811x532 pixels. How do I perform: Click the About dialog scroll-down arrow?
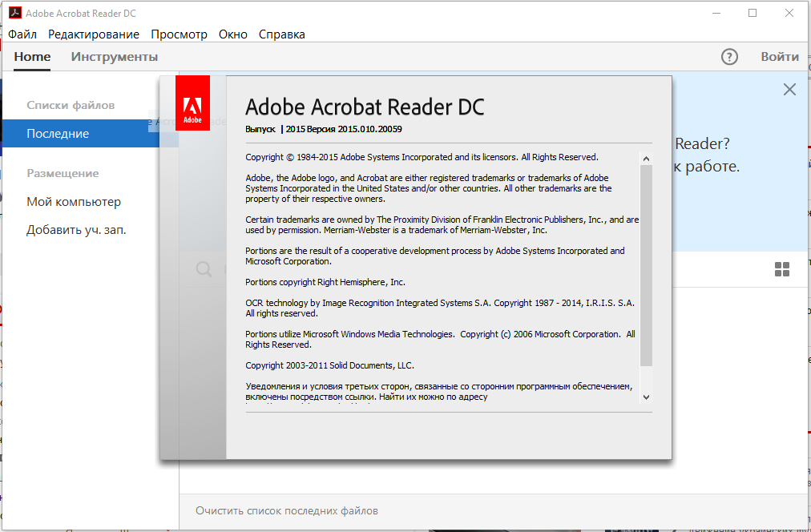(646, 397)
